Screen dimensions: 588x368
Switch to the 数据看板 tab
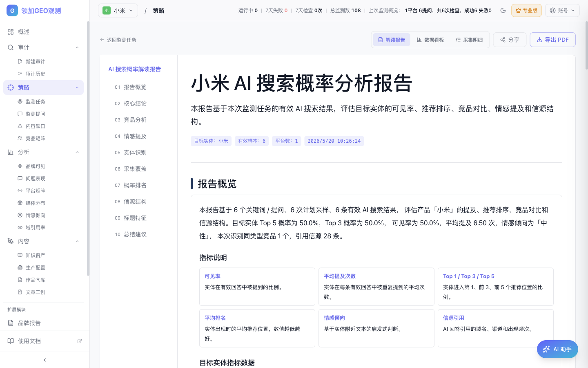(430, 40)
